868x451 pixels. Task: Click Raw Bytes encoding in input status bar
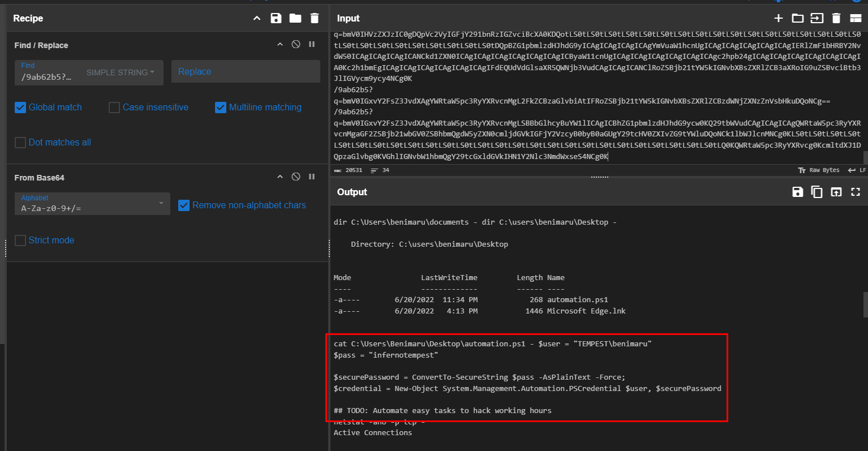point(819,170)
